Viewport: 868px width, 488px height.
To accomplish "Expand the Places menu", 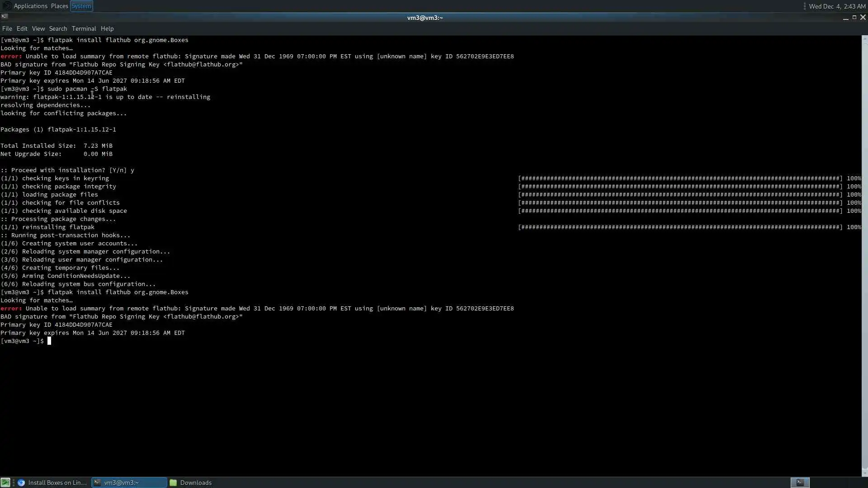I will [x=59, y=6].
